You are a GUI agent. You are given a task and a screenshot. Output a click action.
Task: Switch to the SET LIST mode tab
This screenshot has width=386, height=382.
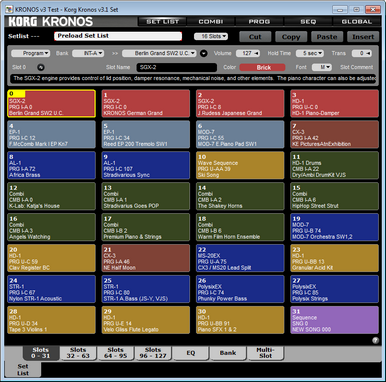tap(162, 22)
